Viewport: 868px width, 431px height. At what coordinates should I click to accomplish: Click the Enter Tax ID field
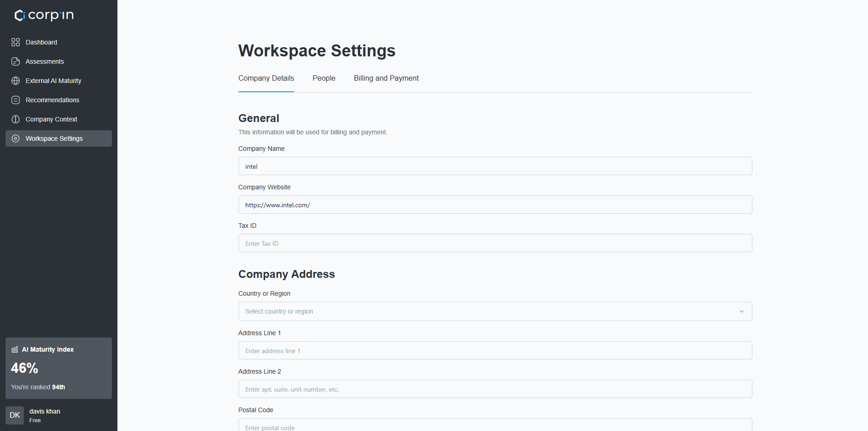pos(495,243)
